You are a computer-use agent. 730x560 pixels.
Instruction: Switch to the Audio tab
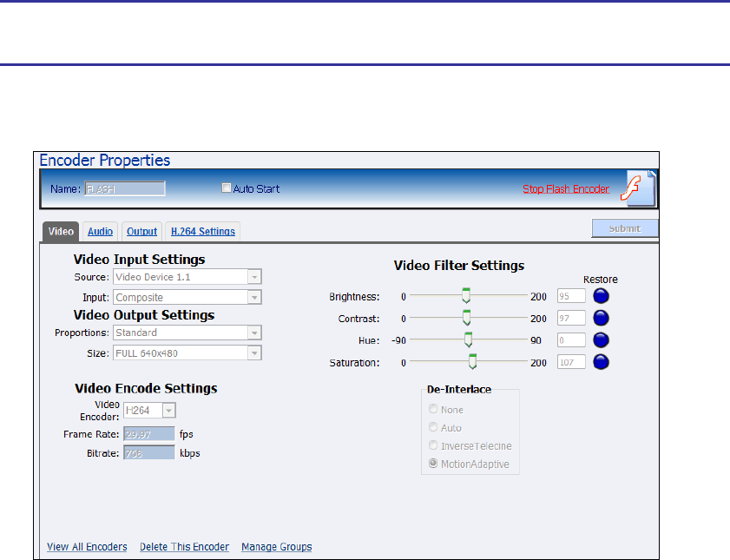tap(100, 232)
